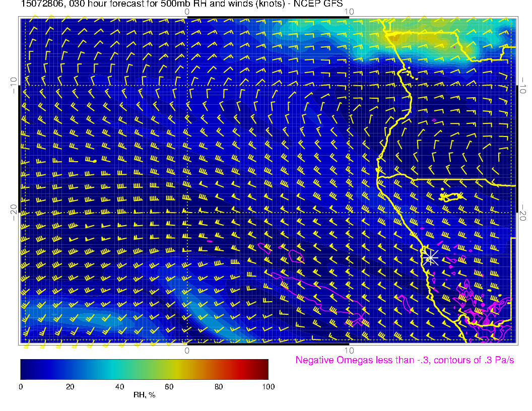Click the colorbar tick label 100
Screen dimensions: 532x411
[x=268, y=387]
